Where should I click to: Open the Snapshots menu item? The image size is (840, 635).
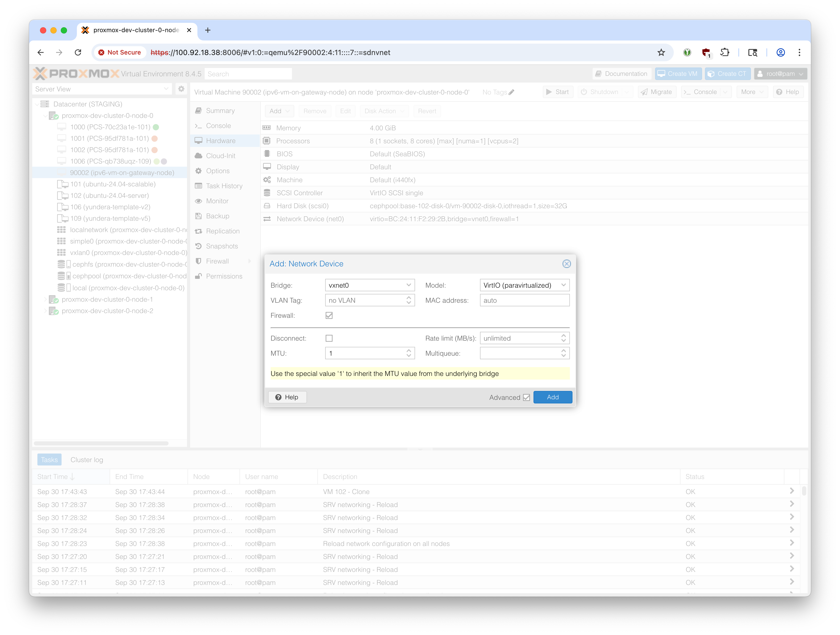pyautogui.click(x=222, y=246)
